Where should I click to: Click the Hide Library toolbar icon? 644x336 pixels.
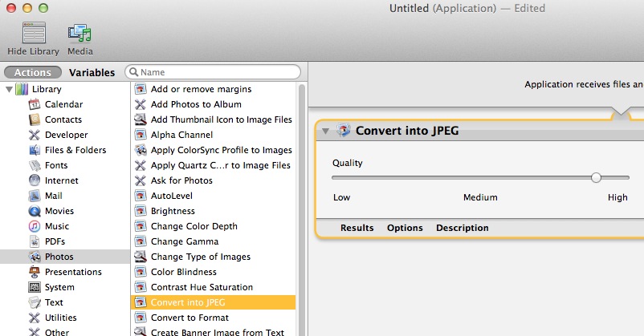pyautogui.click(x=33, y=34)
